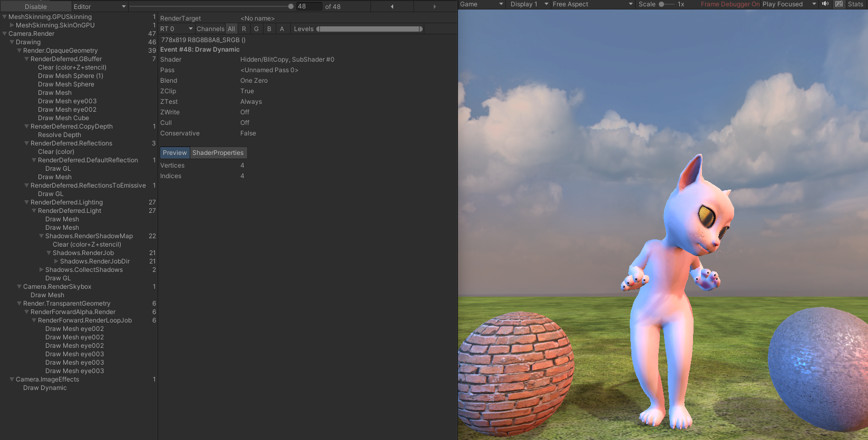Collapse the Camera.Render group
The image size is (868, 440).
pyautogui.click(x=5, y=34)
